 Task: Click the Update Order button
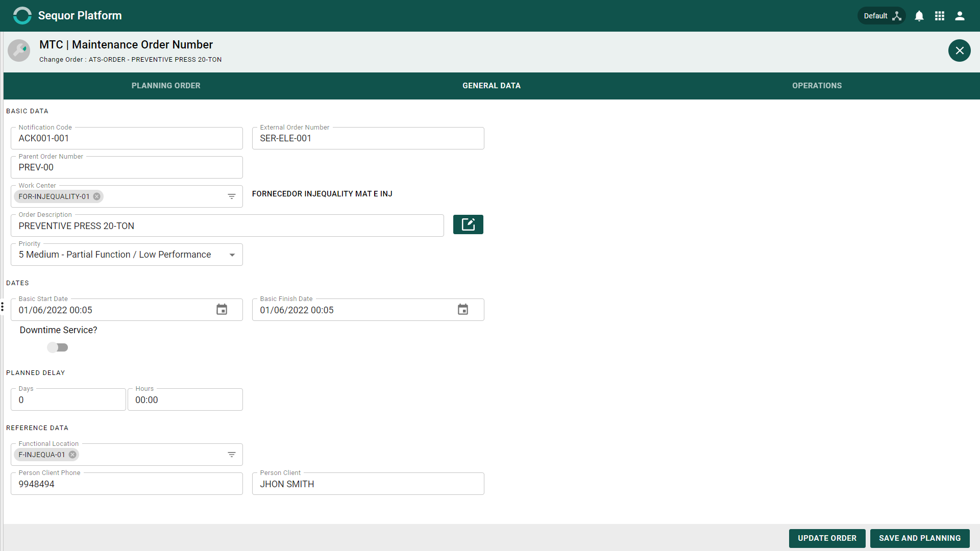[x=827, y=538]
